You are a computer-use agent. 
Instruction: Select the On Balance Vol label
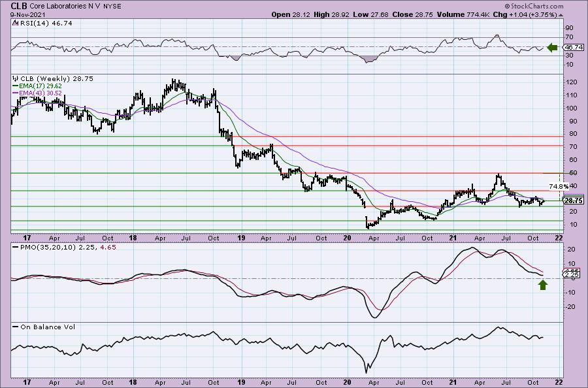coord(48,327)
